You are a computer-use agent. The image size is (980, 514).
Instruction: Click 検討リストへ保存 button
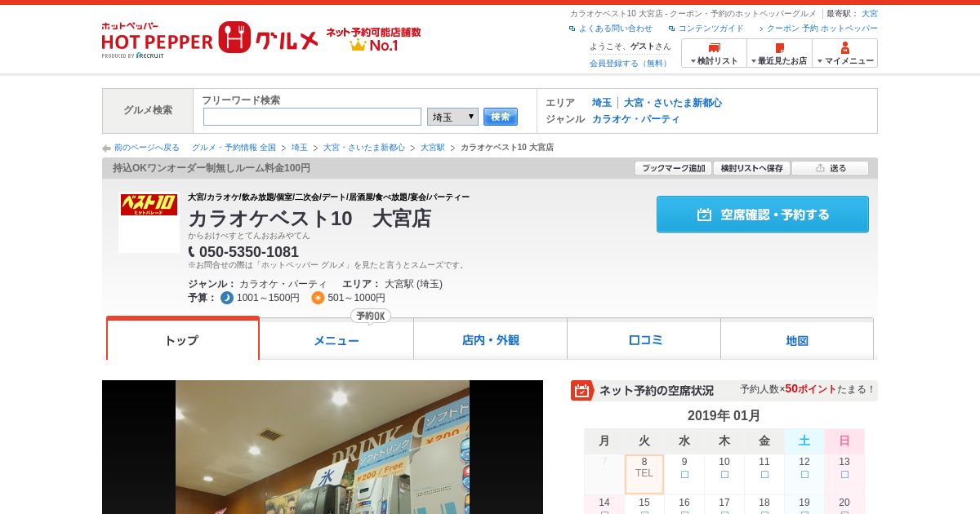[x=751, y=168]
